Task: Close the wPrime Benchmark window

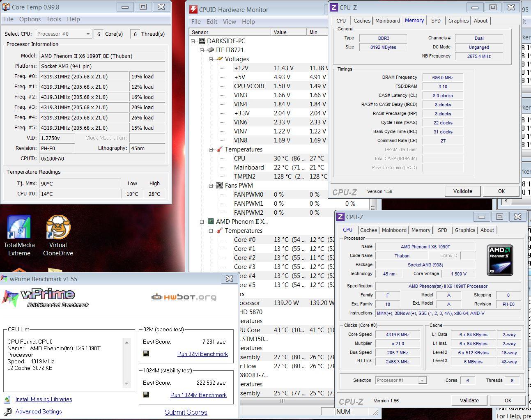Action: pyautogui.click(x=229, y=278)
